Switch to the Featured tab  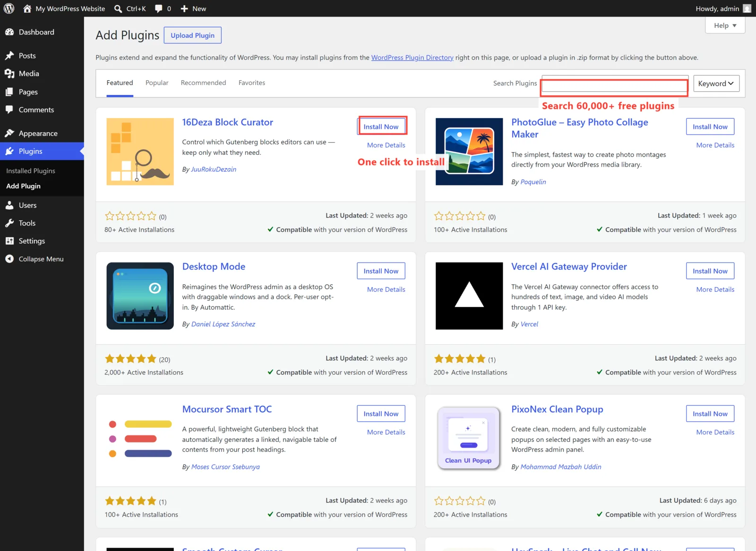[x=120, y=83]
